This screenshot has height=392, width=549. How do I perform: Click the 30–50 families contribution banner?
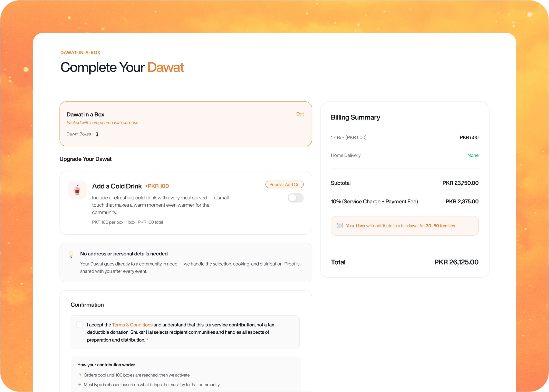pos(404,226)
